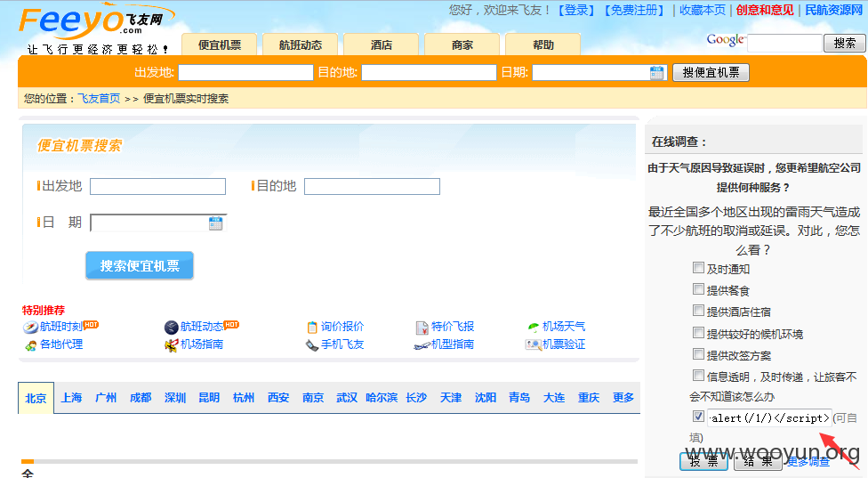Check the 信息透明 survey option
Screen dimensions: 868x478
(x=699, y=376)
